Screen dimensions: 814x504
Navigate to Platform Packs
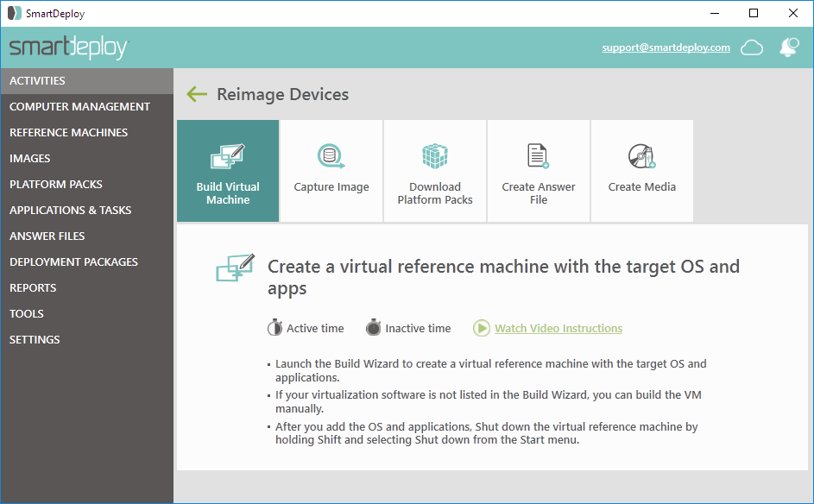click(x=86, y=185)
